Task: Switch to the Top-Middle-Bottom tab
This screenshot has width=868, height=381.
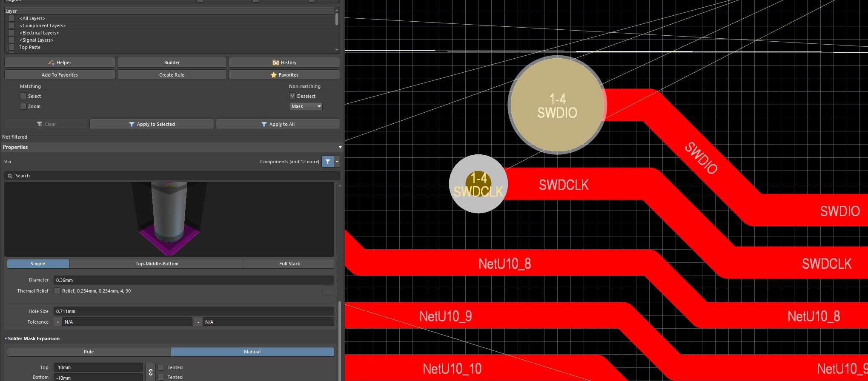Action: [x=157, y=264]
